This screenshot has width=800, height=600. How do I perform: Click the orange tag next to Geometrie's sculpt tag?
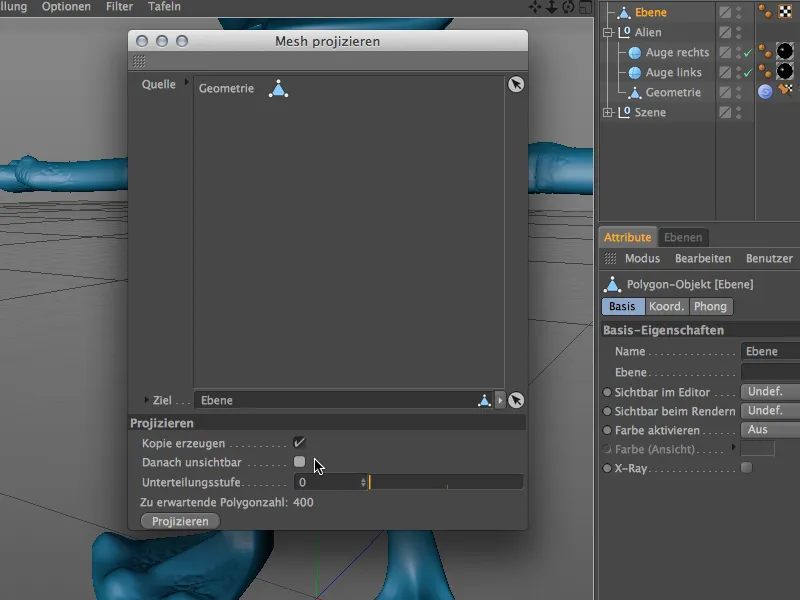click(x=785, y=90)
